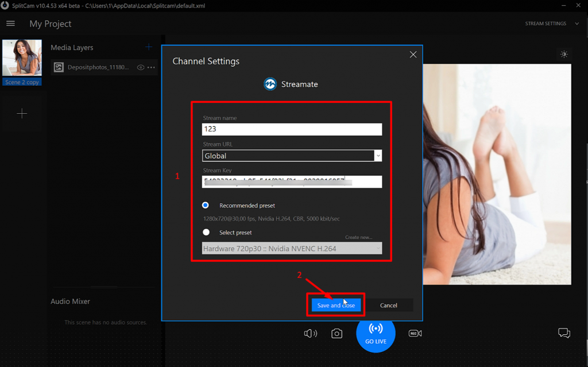Minimize the SplitCam window
Screen dimensions: 588x367
tap(564, 5)
